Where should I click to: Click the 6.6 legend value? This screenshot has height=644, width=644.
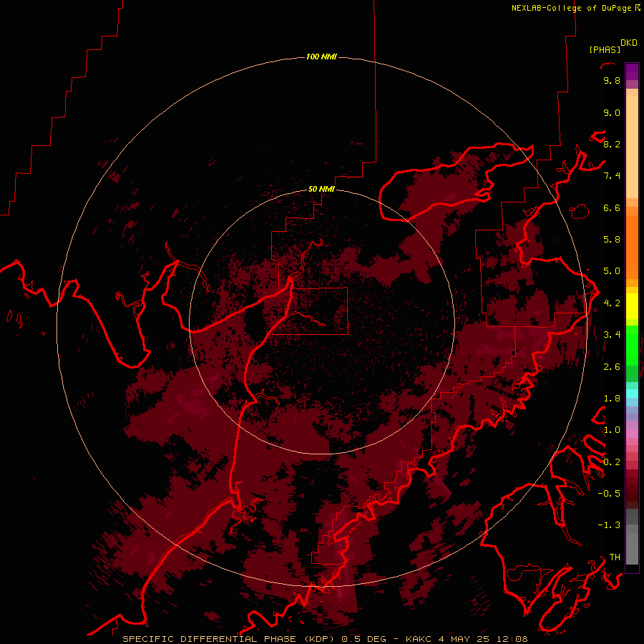coord(612,208)
